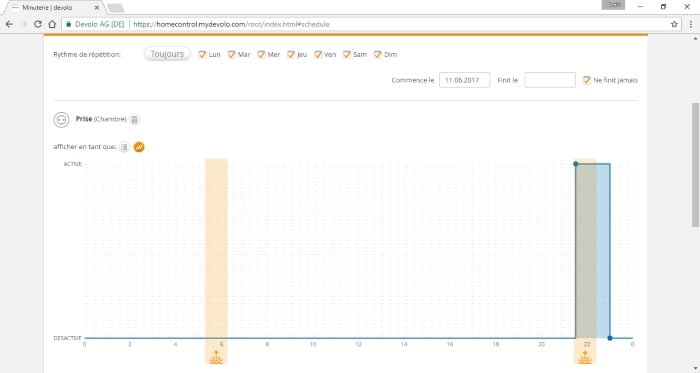Click the ACTIVE axis label
Viewport: 700px width, 373px height.
coord(73,164)
